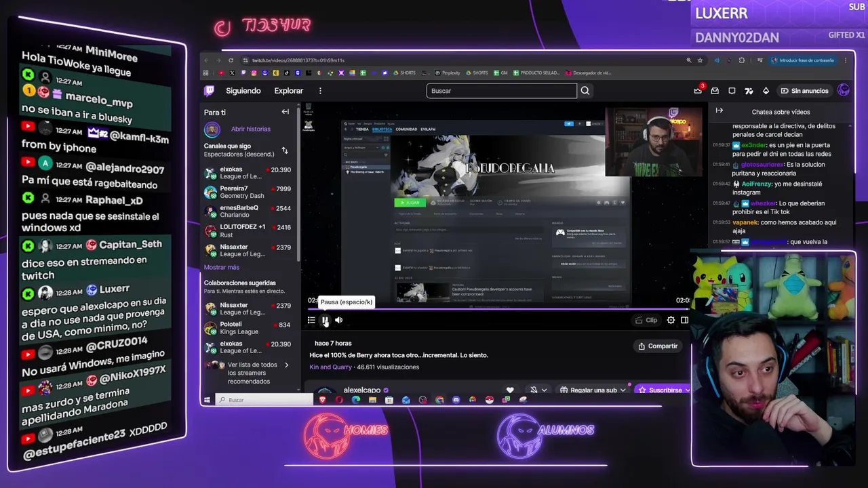This screenshot has width=868, height=488.
Task: Click the Sin anuncios button
Action: tap(804, 91)
